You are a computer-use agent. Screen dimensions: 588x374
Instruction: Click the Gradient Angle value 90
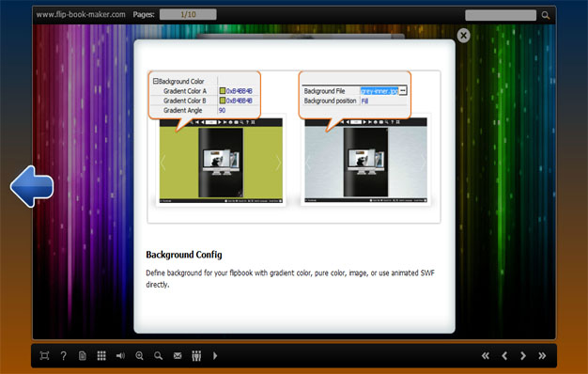[222, 110]
